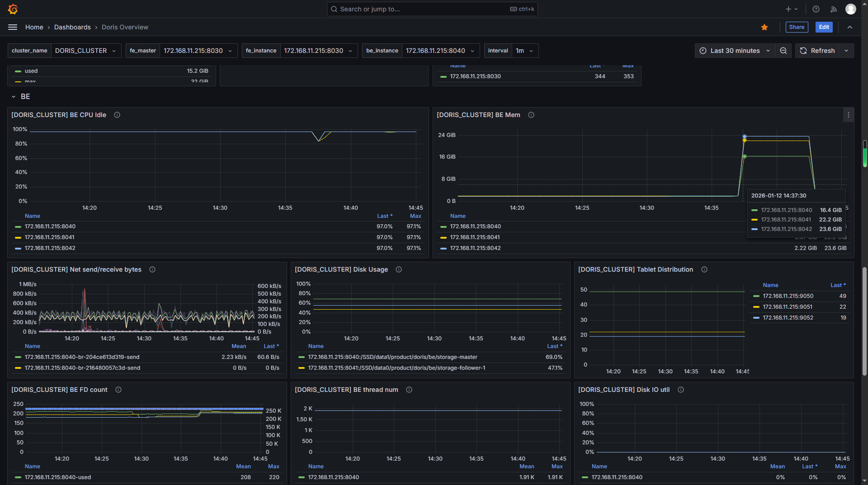Toggle 172.168.11.215:9050 series in Tablet Distribution legend
The image size is (868, 485).
(x=788, y=296)
